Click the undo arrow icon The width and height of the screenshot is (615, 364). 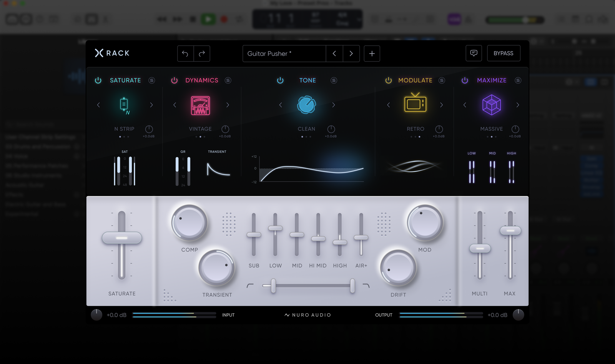185,53
